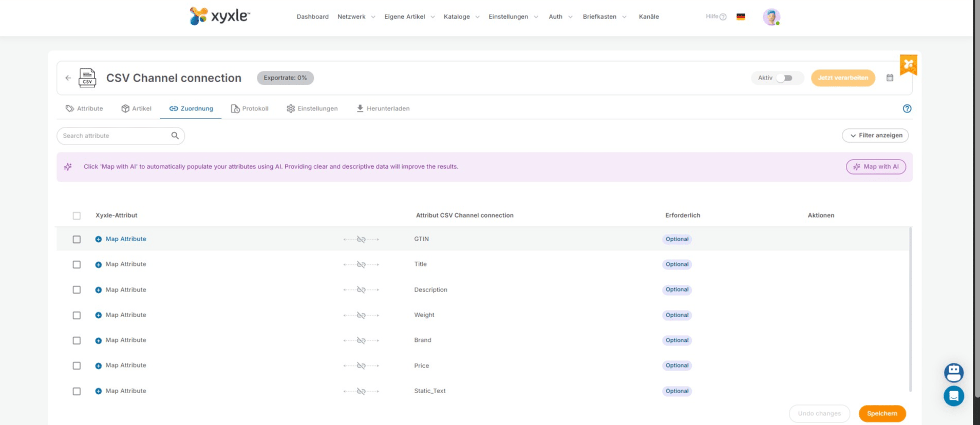The width and height of the screenshot is (980, 425).
Task: Click the Map with AI button
Action: coord(876,167)
